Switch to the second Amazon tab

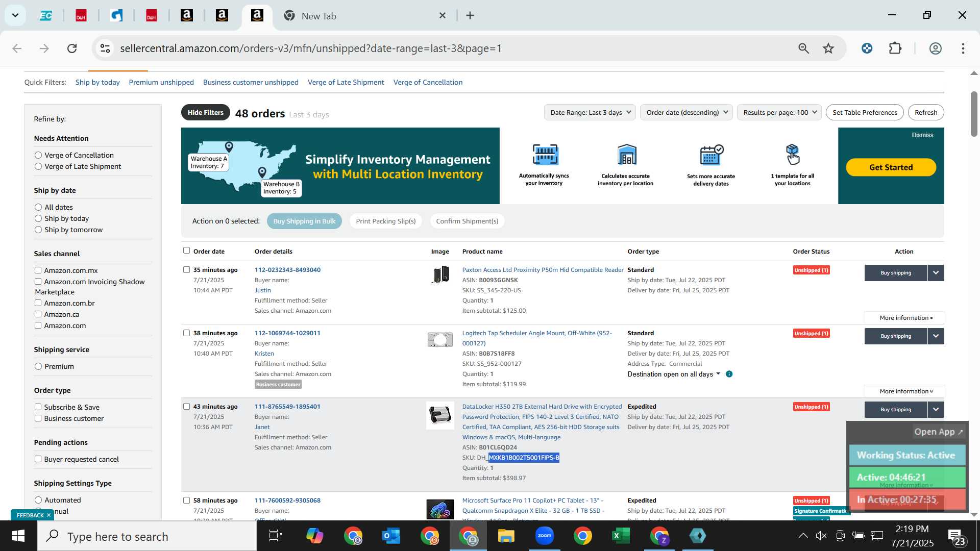pos(222,16)
